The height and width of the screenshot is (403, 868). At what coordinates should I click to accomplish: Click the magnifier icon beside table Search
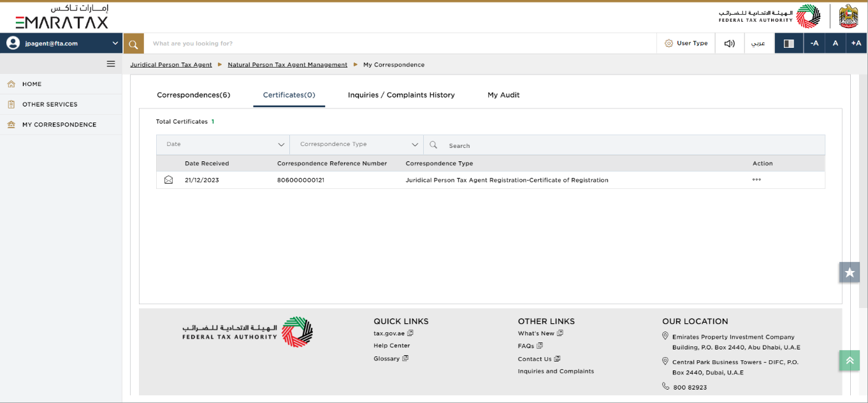click(433, 145)
